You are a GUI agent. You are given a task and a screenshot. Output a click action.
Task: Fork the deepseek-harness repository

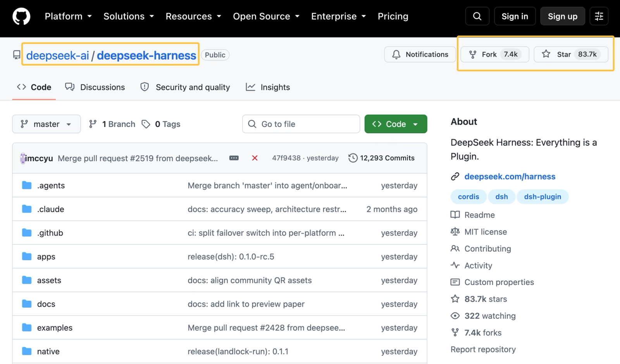(x=494, y=54)
